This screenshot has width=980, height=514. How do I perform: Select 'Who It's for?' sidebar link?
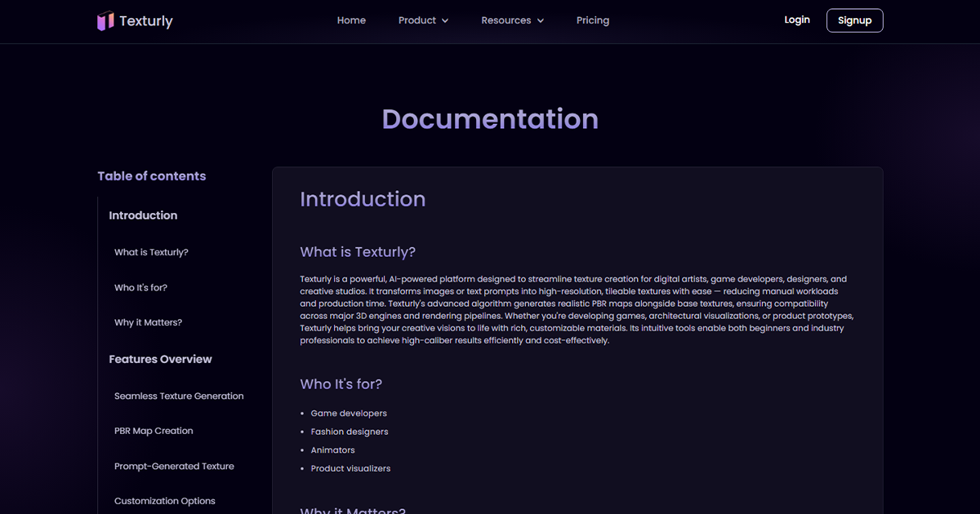point(140,288)
